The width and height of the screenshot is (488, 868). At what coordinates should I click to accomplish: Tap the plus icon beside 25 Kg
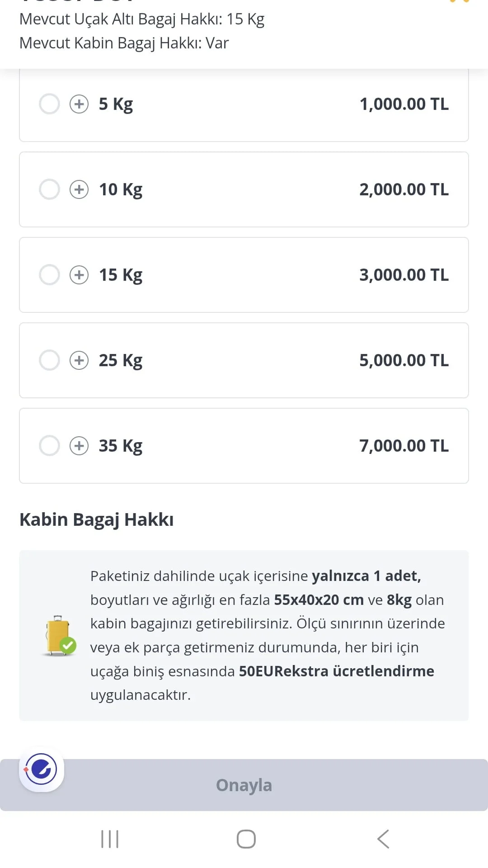click(x=79, y=360)
